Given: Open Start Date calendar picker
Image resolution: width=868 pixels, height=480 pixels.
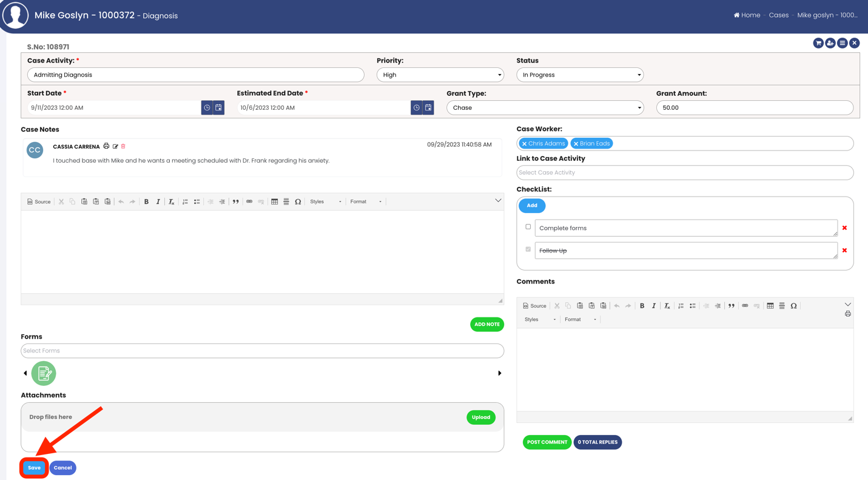Looking at the screenshot, I should (x=218, y=107).
